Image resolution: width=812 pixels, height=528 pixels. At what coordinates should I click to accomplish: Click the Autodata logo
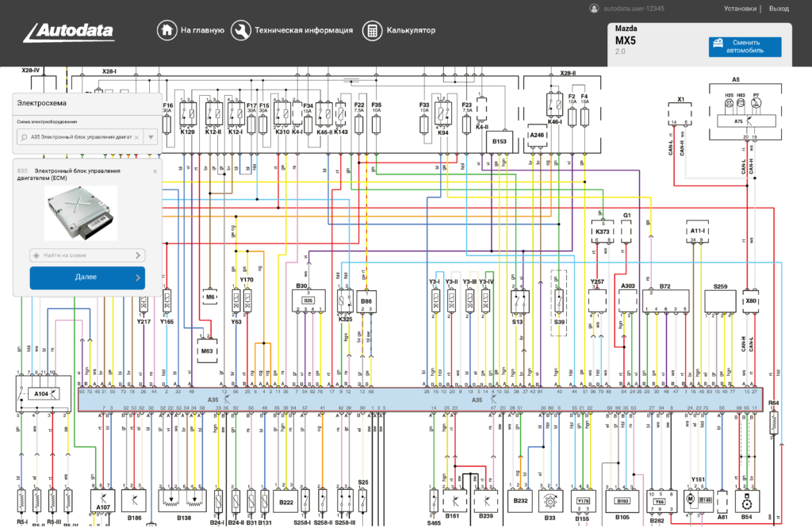[x=68, y=32]
